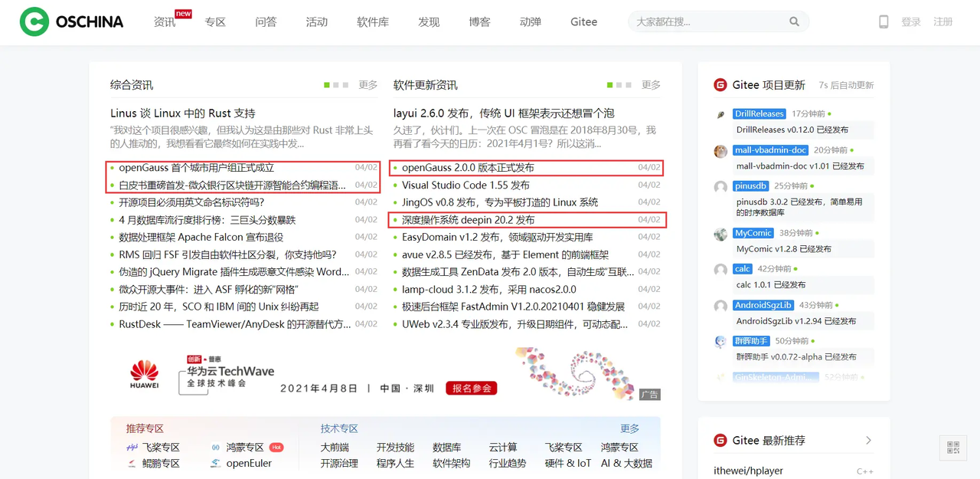The height and width of the screenshot is (479, 980).
Task: Select the last carousel dot in 软件更新资讯
Action: (629, 85)
